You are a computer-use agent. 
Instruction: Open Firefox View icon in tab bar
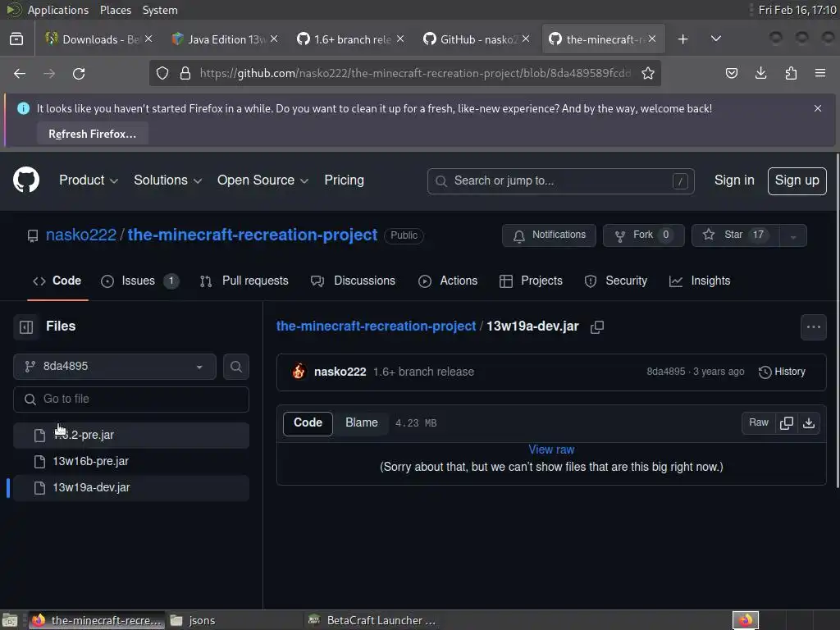[16, 39]
